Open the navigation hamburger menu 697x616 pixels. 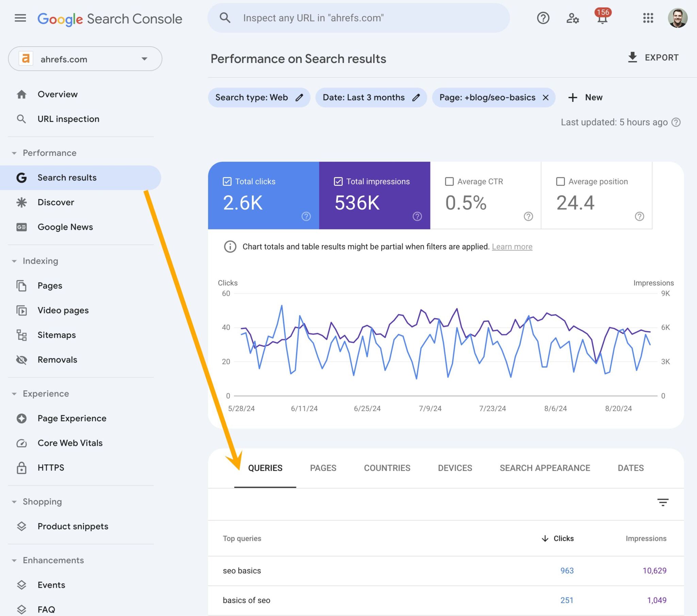pos(20,18)
